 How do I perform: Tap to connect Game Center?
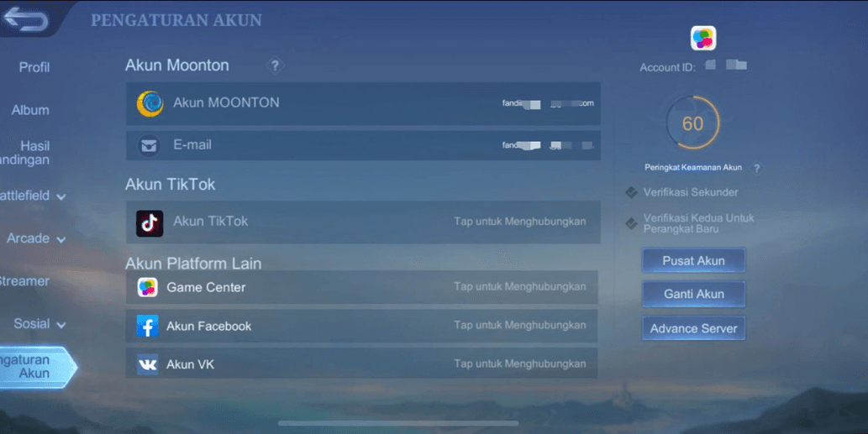tap(520, 287)
